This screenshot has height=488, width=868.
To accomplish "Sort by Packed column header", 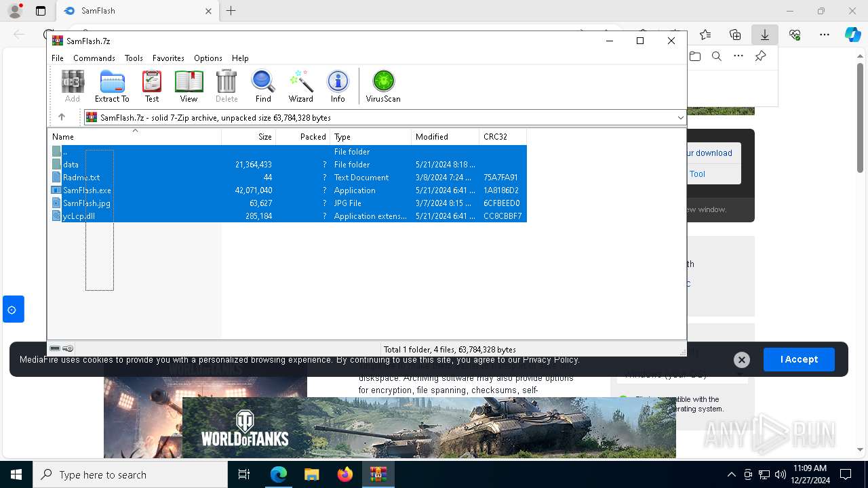I will [x=302, y=137].
